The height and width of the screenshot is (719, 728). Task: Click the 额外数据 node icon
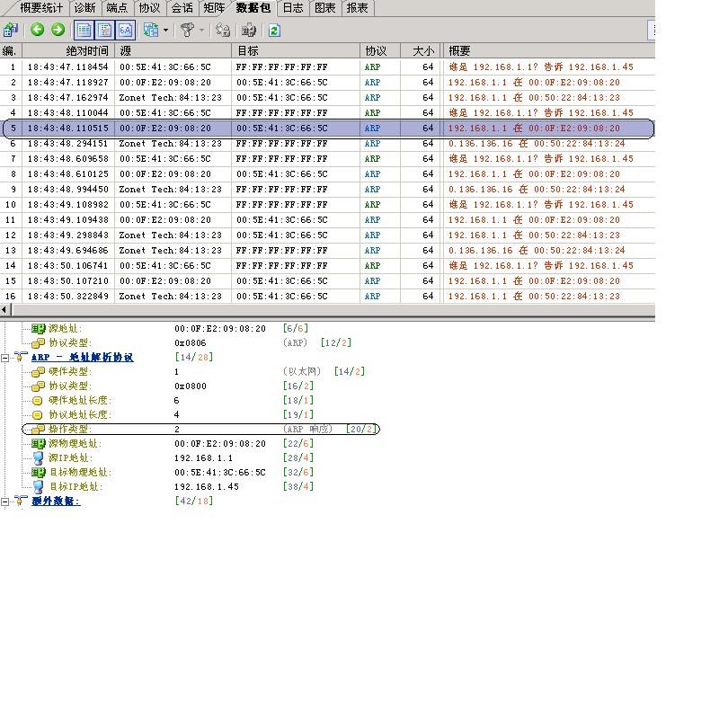coord(21,501)
